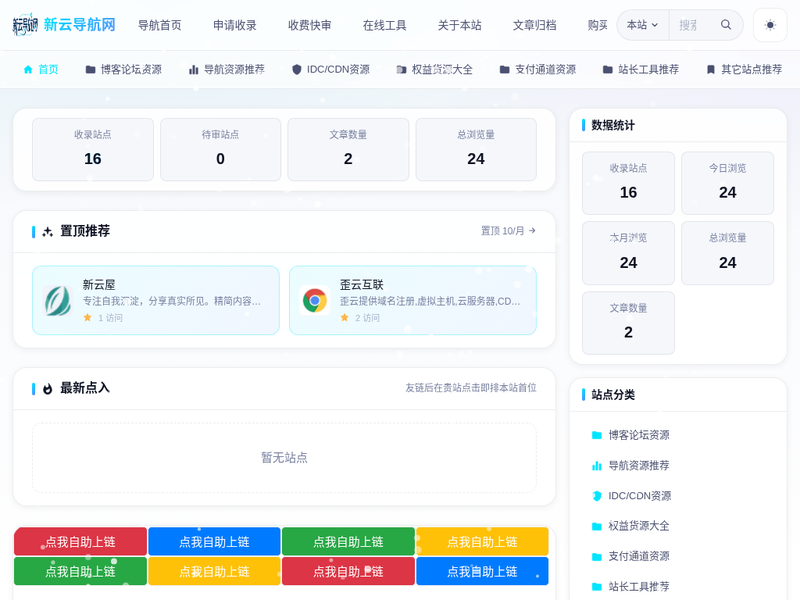The image size is (800, 600).
Task: Click folder icon of 支付通道资源 tab
Action: 505,69
